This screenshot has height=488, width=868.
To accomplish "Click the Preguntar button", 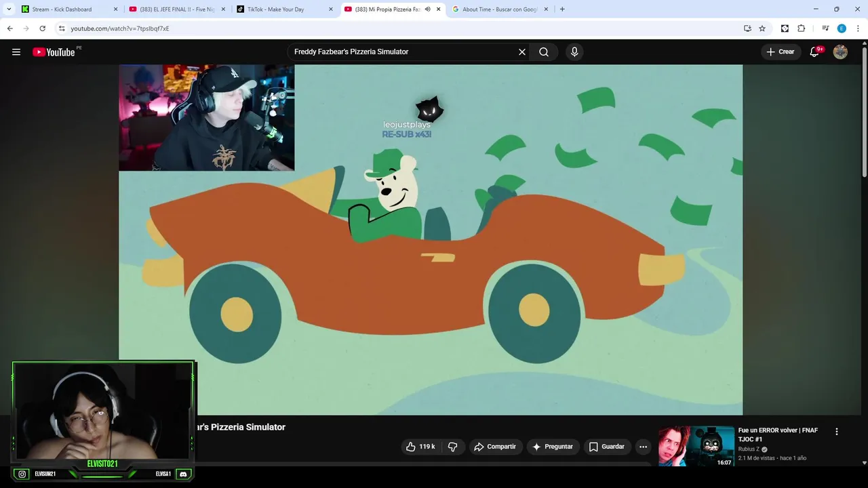I will coord(553,447).
